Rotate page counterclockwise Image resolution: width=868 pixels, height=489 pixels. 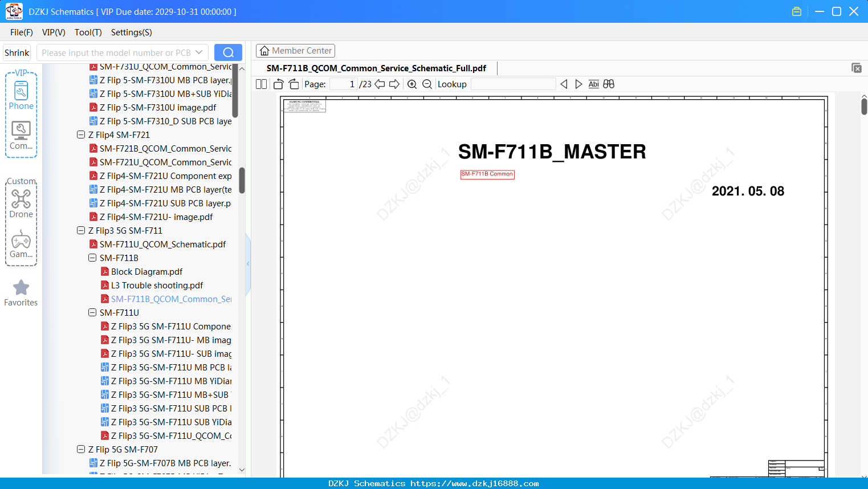[x=279, y=84]
